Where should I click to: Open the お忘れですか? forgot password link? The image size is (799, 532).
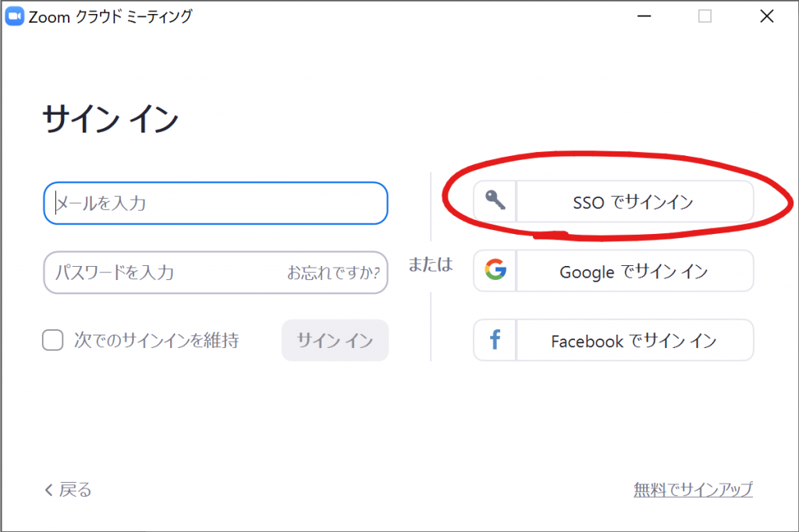coord(334,272)
